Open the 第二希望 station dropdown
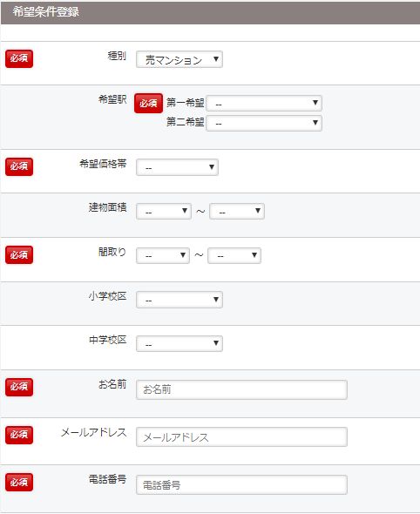 point(264,123)
